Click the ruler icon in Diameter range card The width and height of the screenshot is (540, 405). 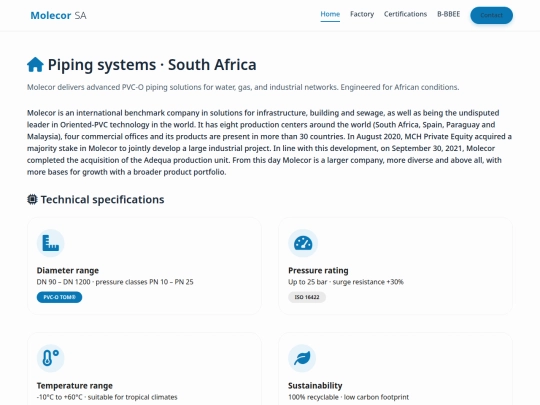(51, 243)
